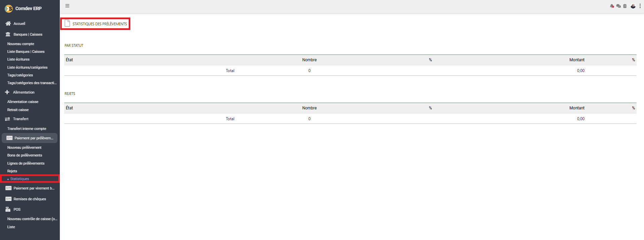Click Total in the Par statut table
644x240 pixels.
[230, 71]
